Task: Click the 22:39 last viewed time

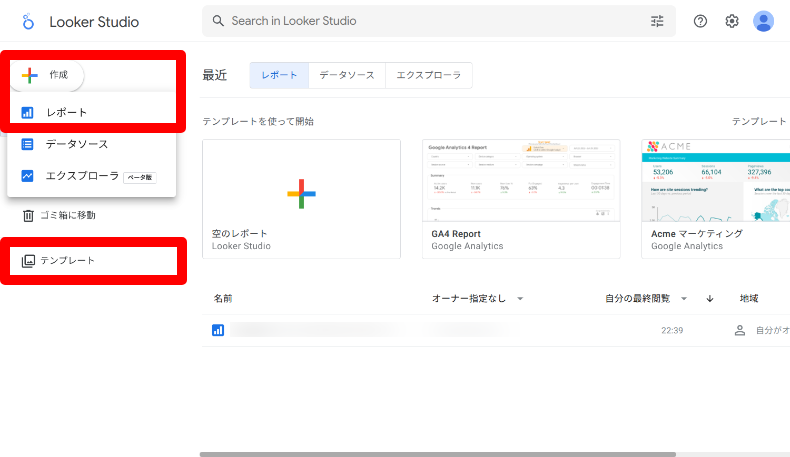Action: [672, 331]
